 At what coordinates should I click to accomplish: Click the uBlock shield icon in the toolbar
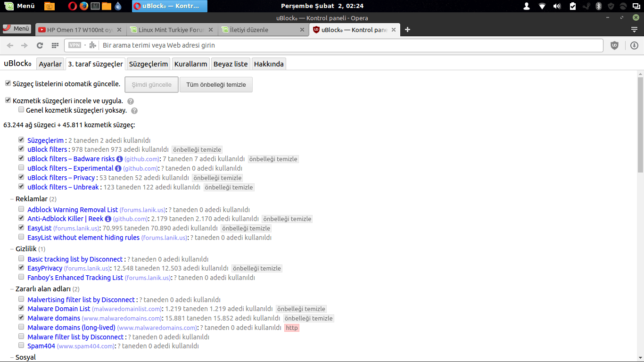[614, 46]
